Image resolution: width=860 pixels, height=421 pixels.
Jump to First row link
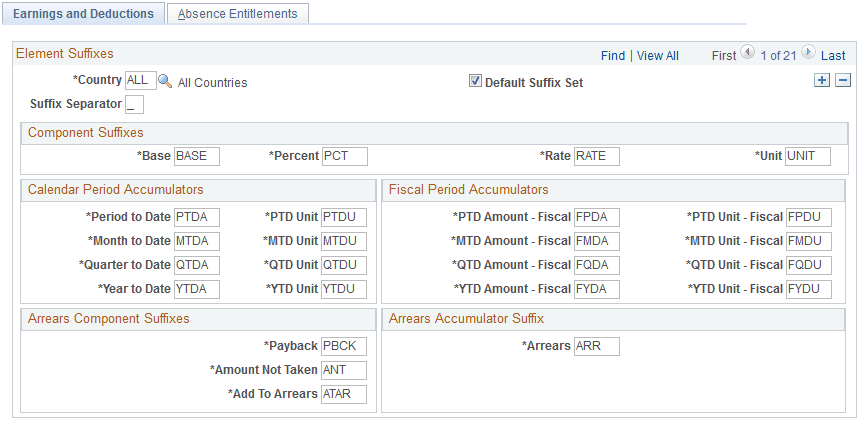click(x=724, y=56)
